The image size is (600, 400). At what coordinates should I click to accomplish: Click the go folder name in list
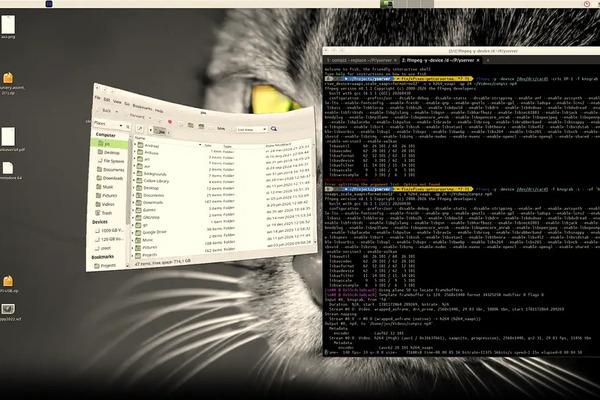click(145, 225)
